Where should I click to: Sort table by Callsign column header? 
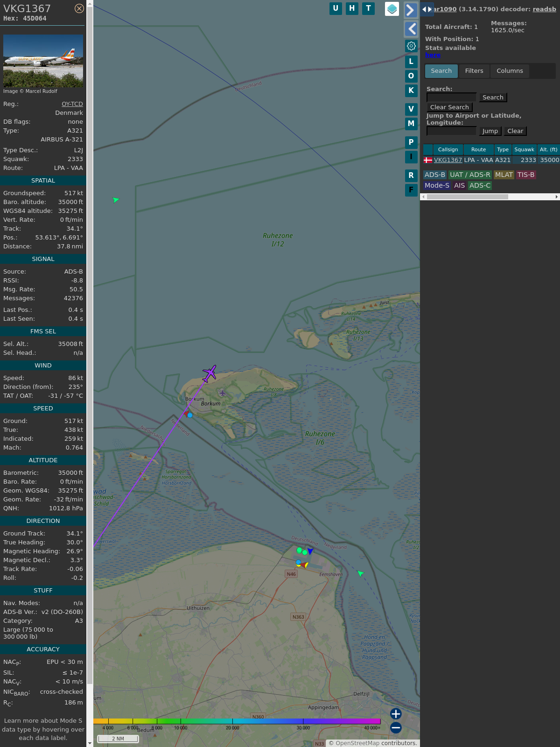coord(448,150)
